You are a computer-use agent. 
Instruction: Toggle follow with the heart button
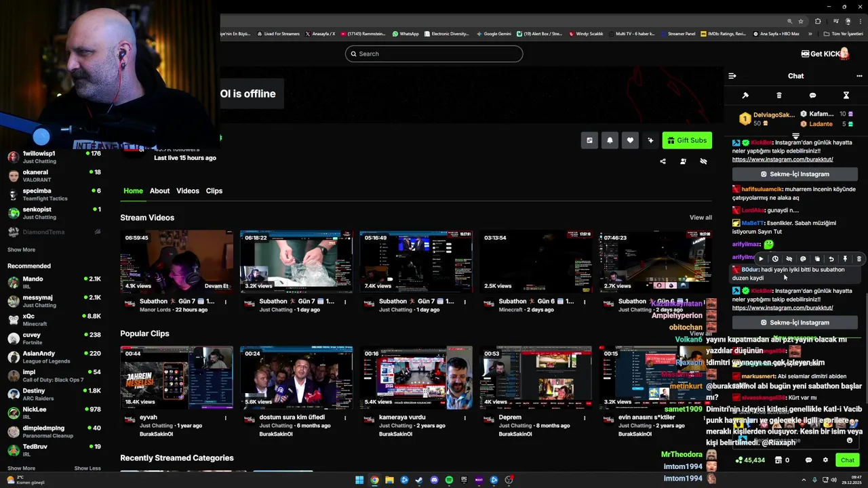[630, 140]
